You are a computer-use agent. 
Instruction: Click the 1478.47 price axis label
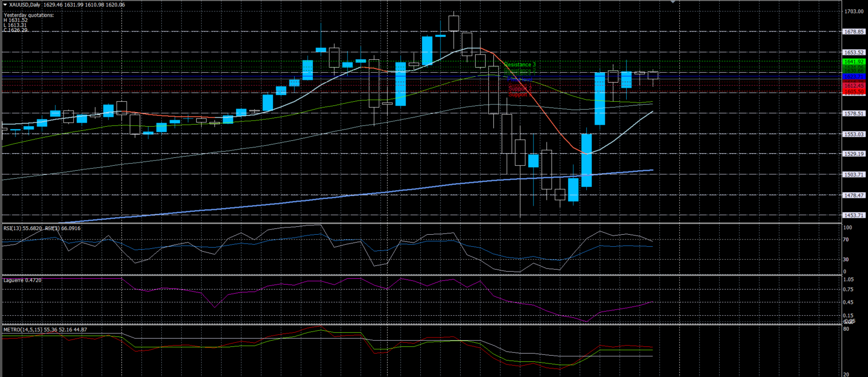point(854,195)
